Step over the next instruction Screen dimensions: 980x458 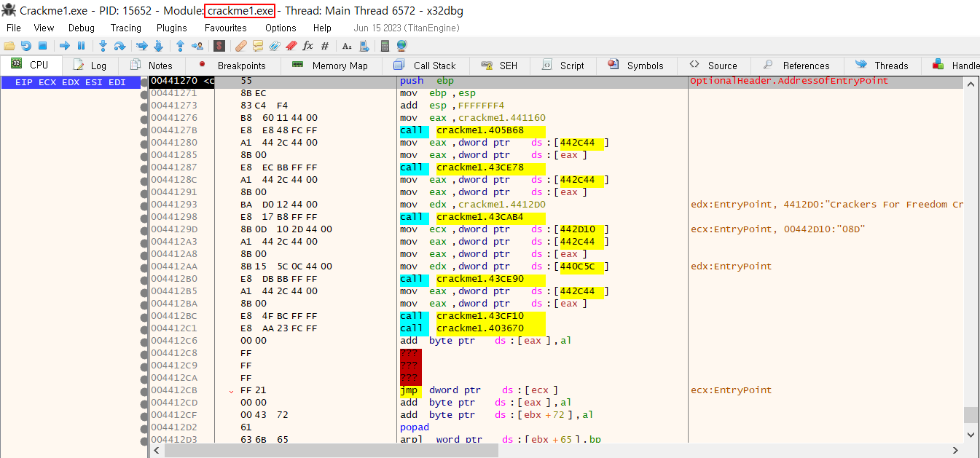click(119, 46)
